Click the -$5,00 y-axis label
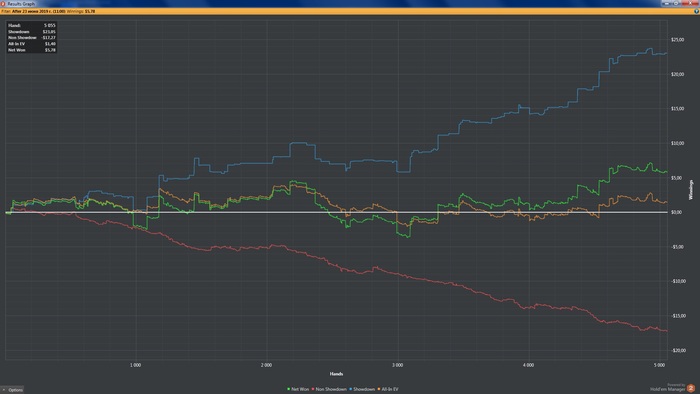Screen dimensions: 700x394 [x=677, y=247]
